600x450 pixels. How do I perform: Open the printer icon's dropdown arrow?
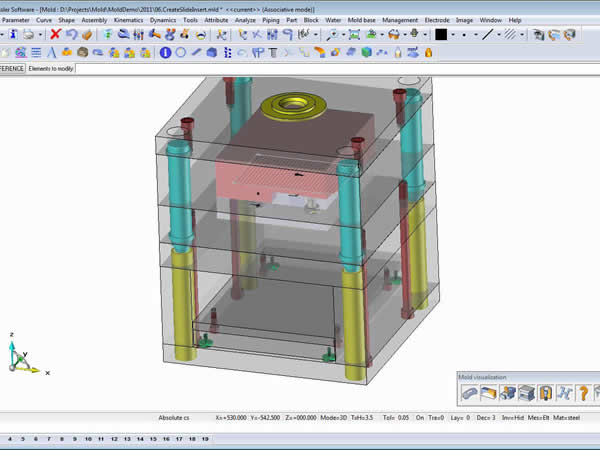[x=40, y=35]
